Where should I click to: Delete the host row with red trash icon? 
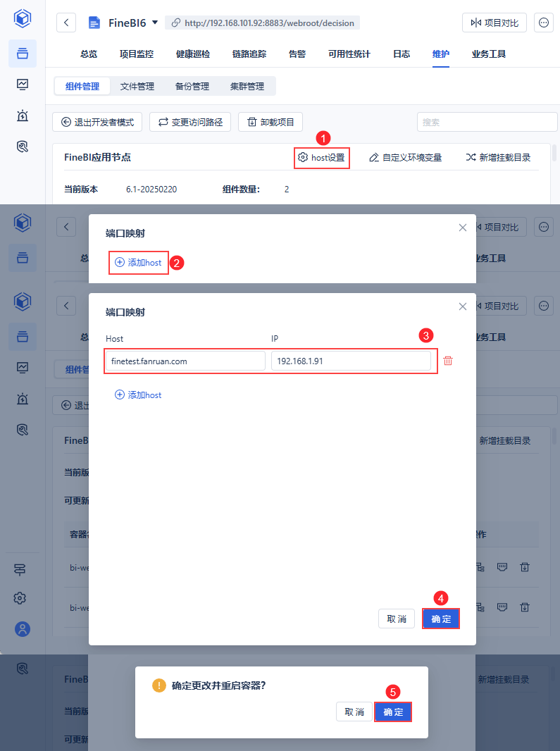point(448,361)
